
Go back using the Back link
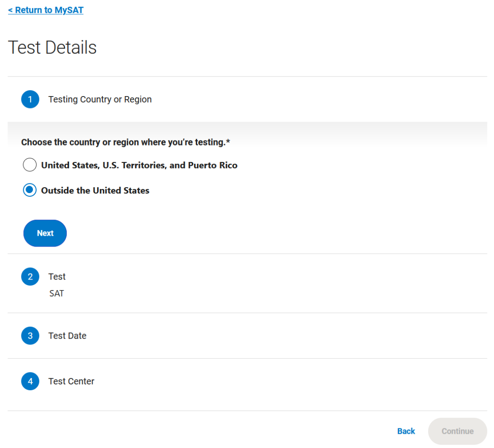(x=406, y=431)
